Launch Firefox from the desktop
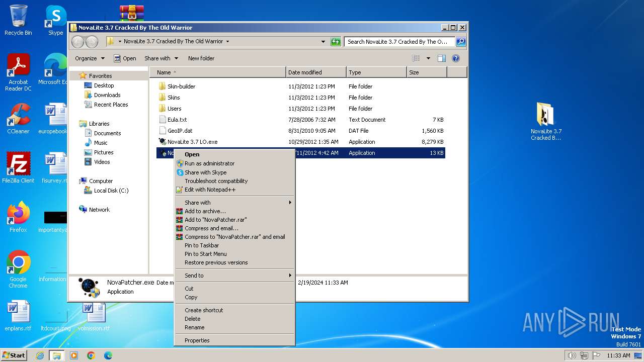644x362 pixels. [x=18, y=217]
